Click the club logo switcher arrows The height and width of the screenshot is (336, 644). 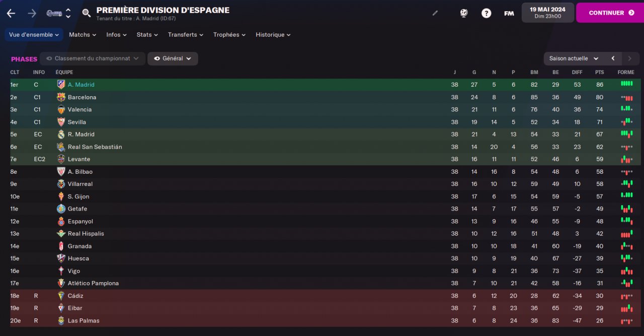tap(68, 13)
